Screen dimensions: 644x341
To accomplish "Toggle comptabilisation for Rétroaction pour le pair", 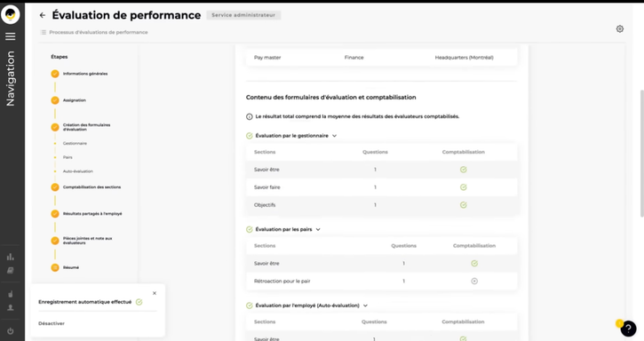I will tap(474, 281).
